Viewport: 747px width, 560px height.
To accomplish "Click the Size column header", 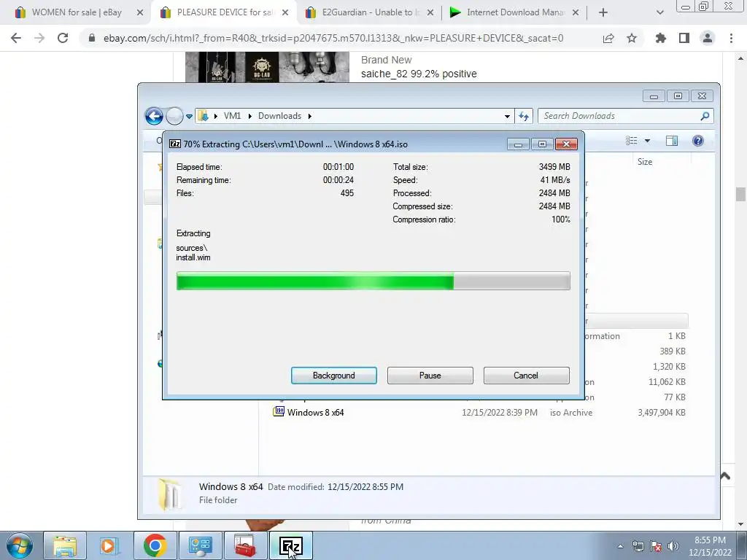I will pyautogui.click(x=645, y=161).
